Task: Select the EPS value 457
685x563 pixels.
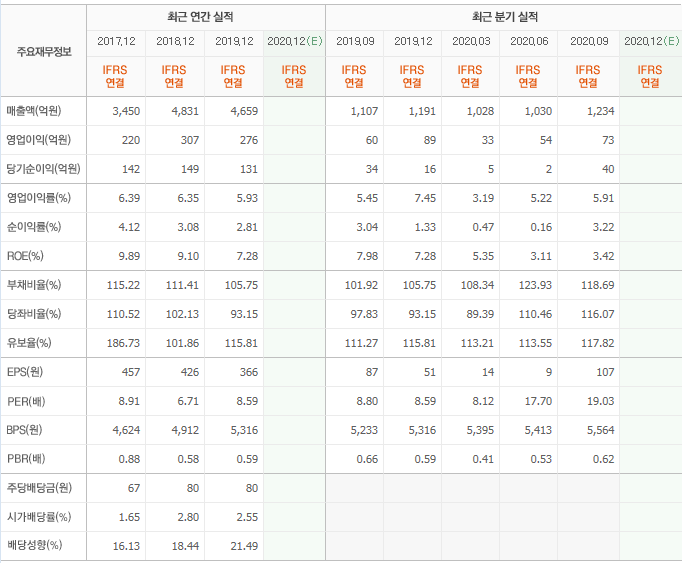Action: point(131,372)
